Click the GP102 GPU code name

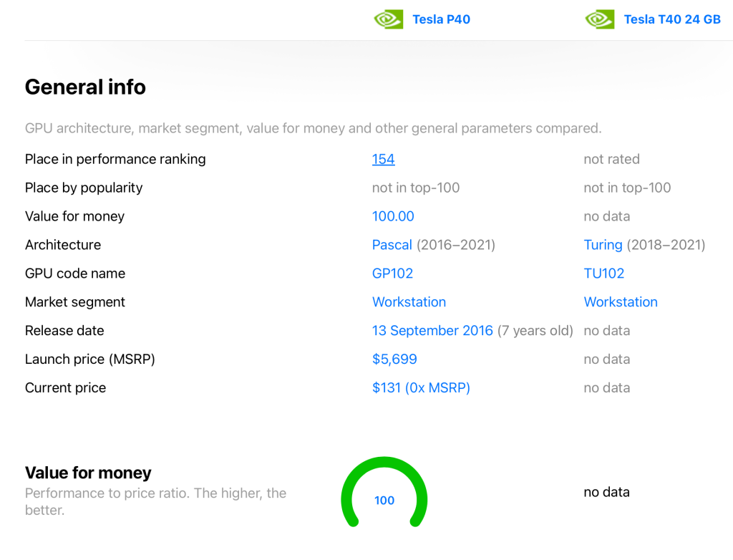point(392,274)
